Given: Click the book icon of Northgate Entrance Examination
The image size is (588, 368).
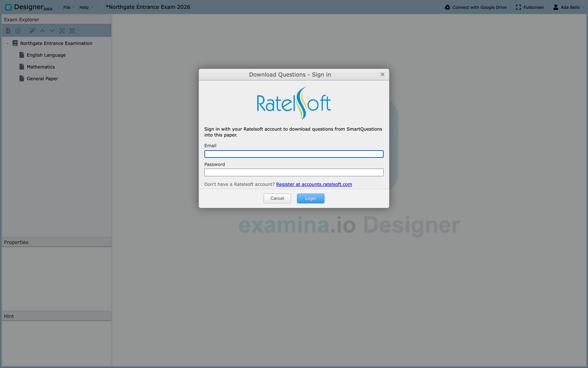Looking at the screenshot, I should pos(15,43).
